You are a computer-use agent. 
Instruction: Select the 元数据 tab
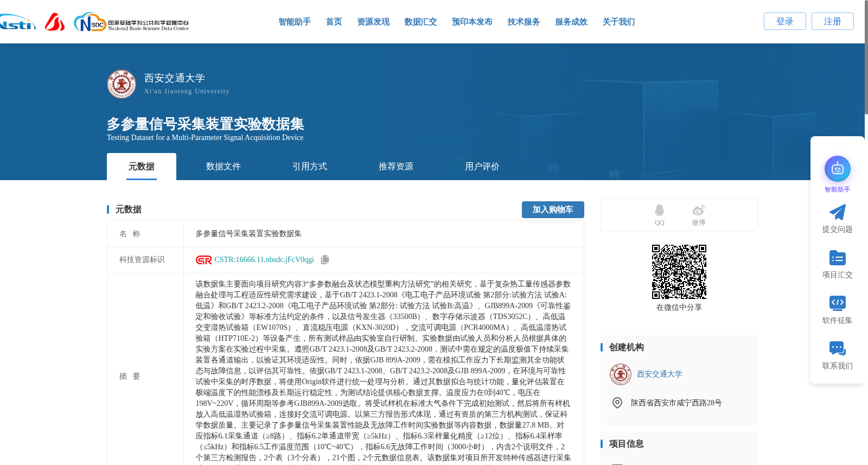point(142,167)
